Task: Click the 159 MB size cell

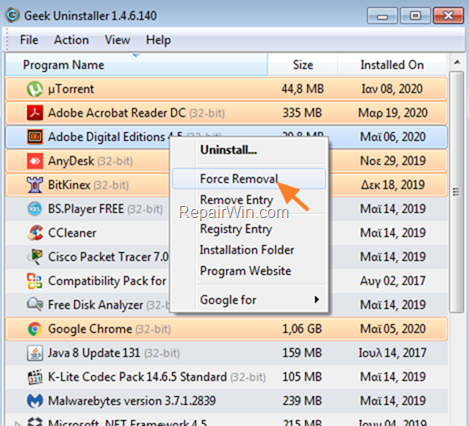Action: click(x=302, y=353)
